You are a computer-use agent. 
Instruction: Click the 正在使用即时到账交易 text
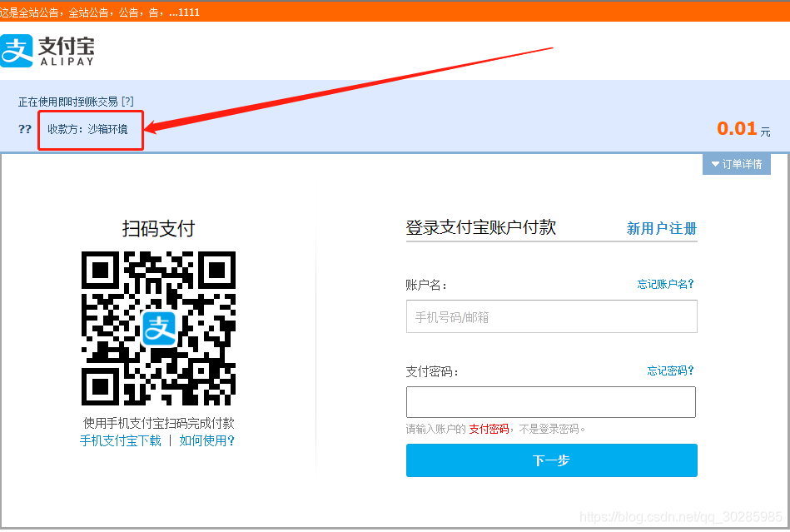[x=68, y=102]
